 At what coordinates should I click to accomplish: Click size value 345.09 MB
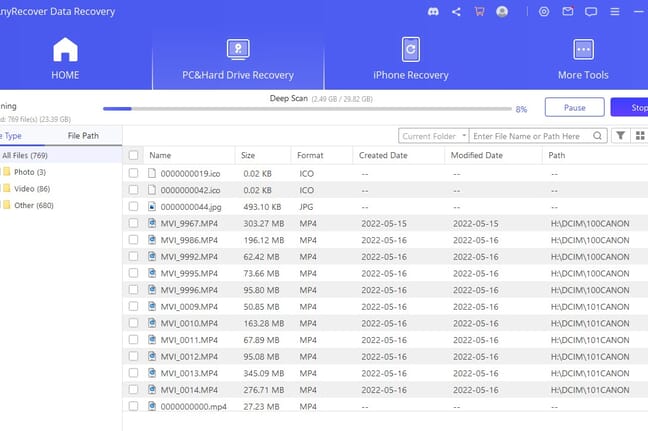(x=264, y=373)
